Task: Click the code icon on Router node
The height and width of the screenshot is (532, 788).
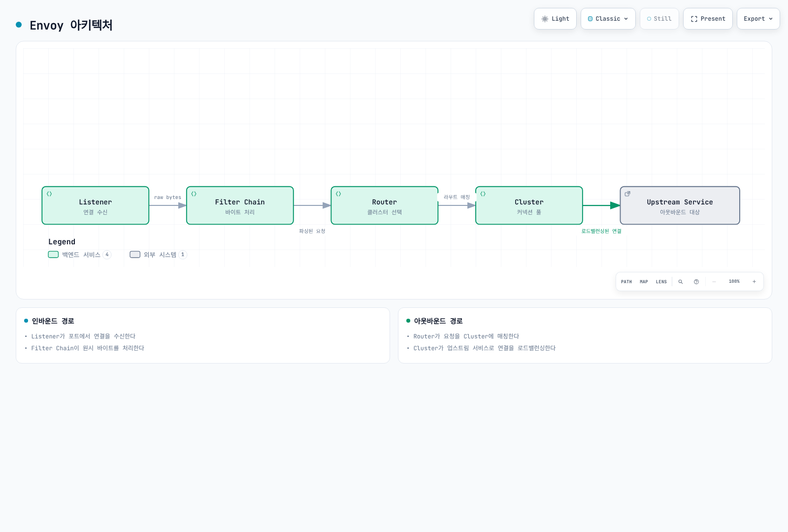Action: (x=338, y=194)
